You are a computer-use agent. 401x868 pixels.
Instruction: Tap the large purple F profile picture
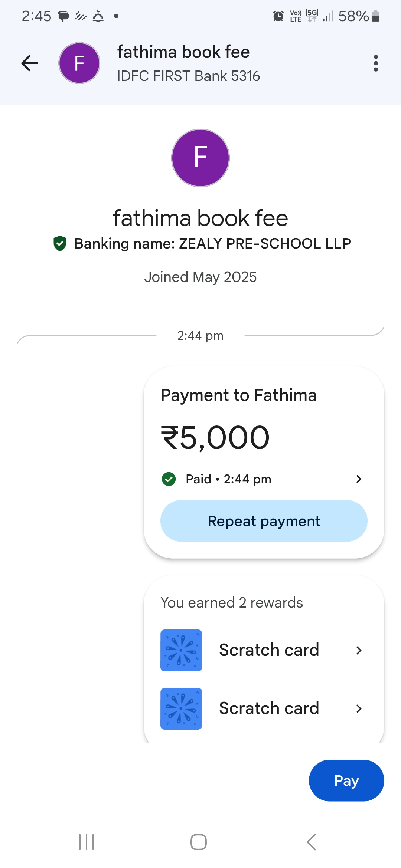(x=200, y=158)
